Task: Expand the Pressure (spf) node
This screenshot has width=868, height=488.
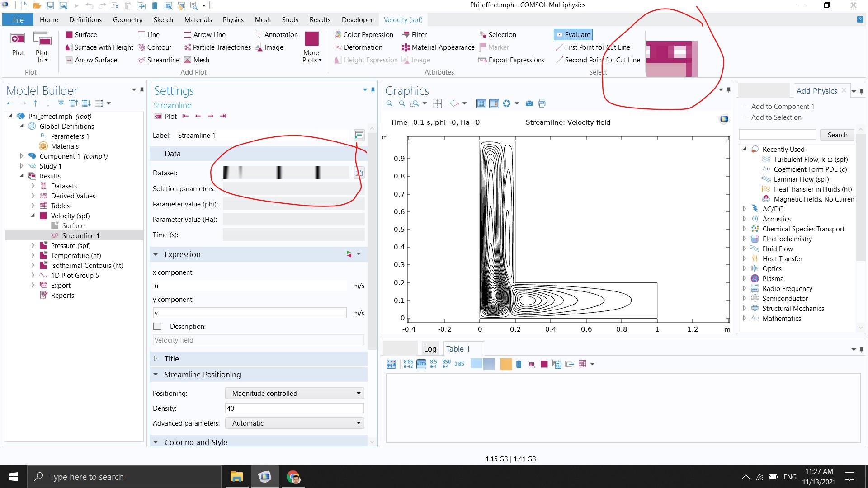Action: pyautogui.click(x=33, y=245)
